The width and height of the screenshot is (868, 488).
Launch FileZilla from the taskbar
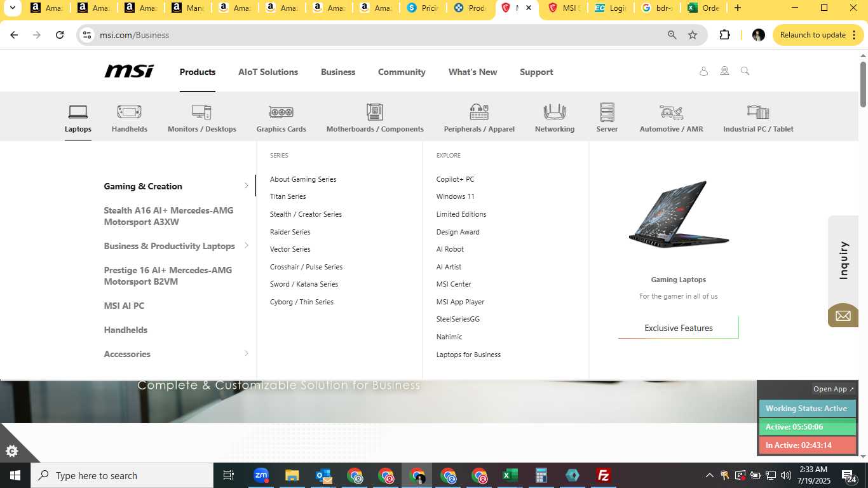[x=604, y=475]
